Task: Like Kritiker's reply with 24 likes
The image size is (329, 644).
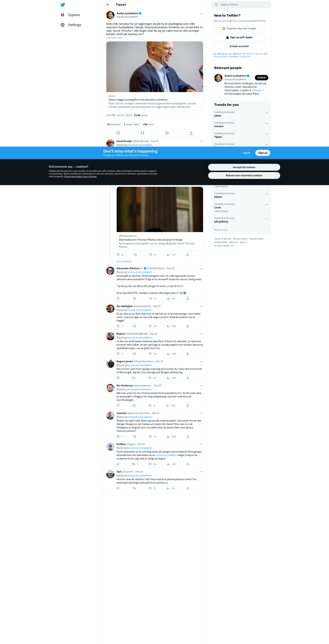Action: (150, 464)
